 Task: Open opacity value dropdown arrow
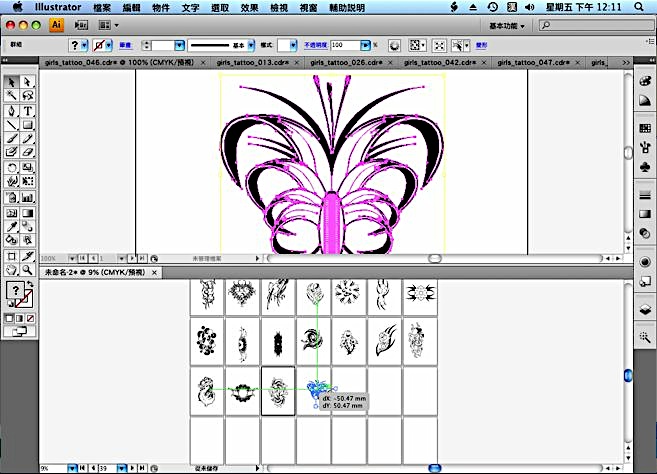pos(365,45)
